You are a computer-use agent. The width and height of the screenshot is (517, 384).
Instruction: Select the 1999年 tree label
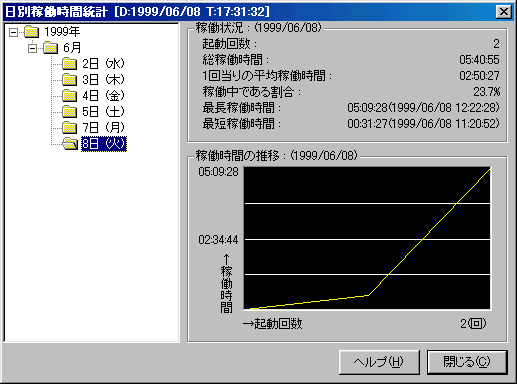[x=62, y=32]
